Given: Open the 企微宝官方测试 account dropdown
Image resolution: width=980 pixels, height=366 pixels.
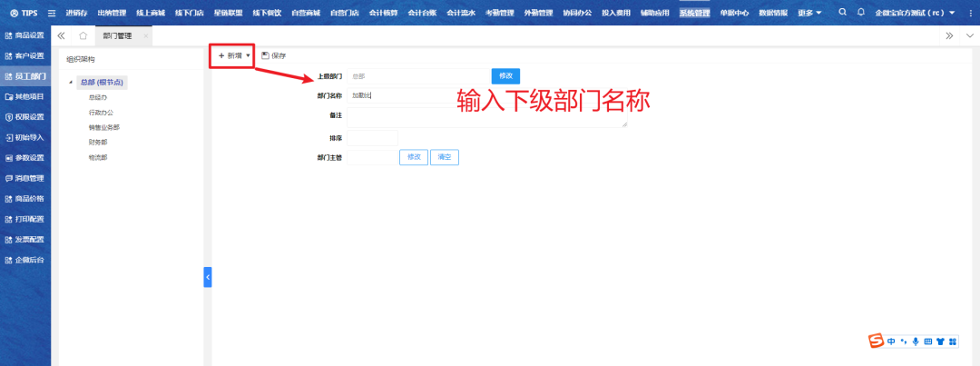Looking at the screenshot, I should [952, 13].
